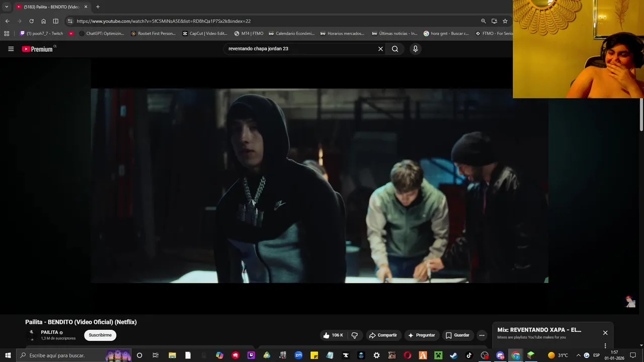Install YouTube app from address bar icon
Image resolution: width=644 pixels, height=362 pixels.
click(x=494, y=21)
